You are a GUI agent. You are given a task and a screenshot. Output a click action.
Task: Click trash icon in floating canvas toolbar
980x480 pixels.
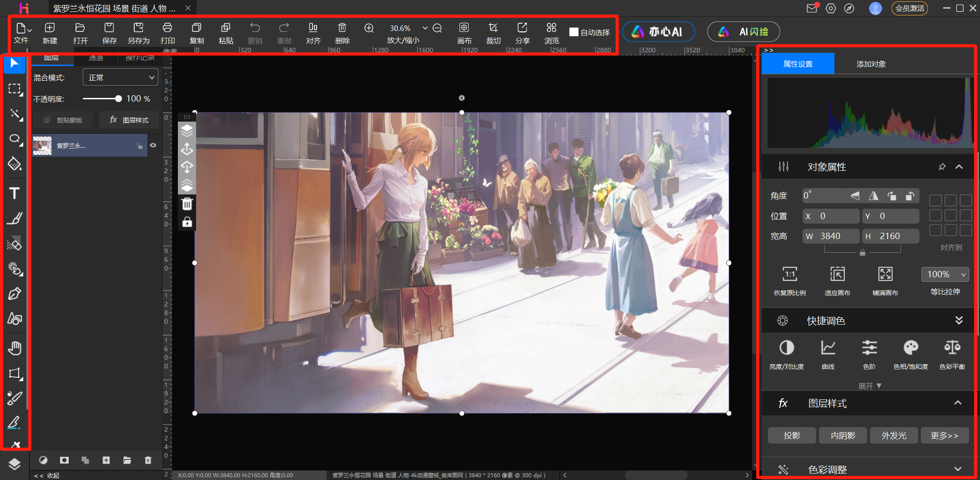[187, 204]
